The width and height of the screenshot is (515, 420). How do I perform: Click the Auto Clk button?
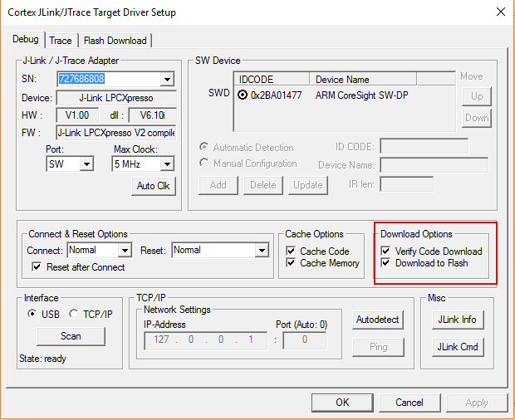coord(154,186)
